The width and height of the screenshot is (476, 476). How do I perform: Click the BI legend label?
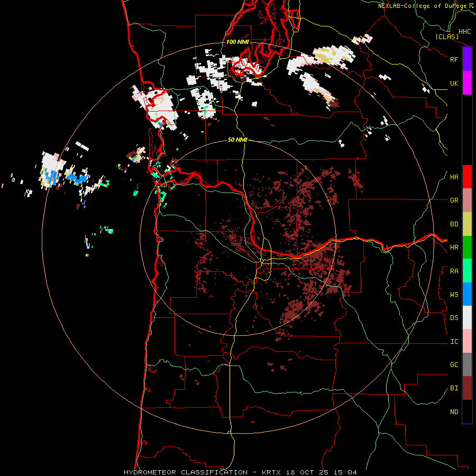pyautogui.click(x=454, y=388)
